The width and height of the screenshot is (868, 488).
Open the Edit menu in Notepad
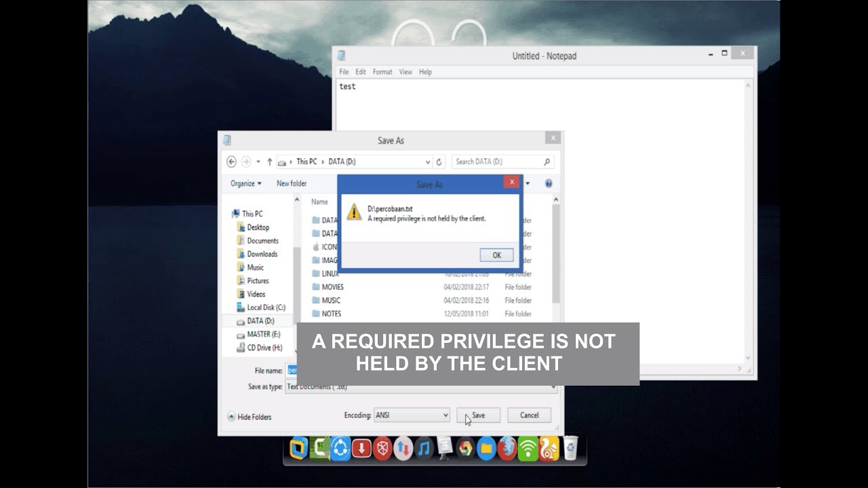(359, 71)
